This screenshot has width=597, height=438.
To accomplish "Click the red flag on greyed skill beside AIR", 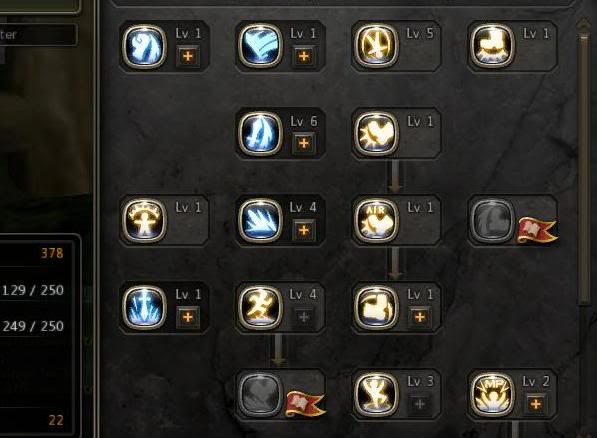I will click(x=536, y=230).
